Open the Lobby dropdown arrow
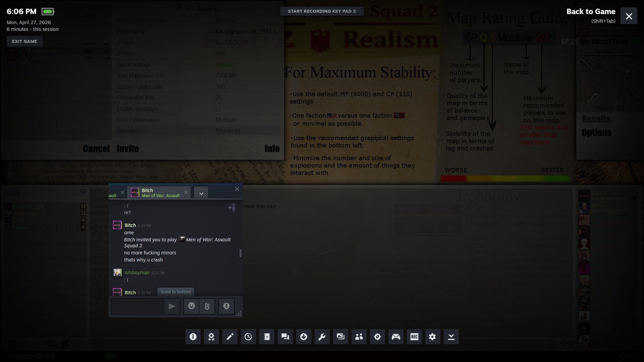This screenshot has width=644, height=362. pyautogui.click(x=83, y=193)
